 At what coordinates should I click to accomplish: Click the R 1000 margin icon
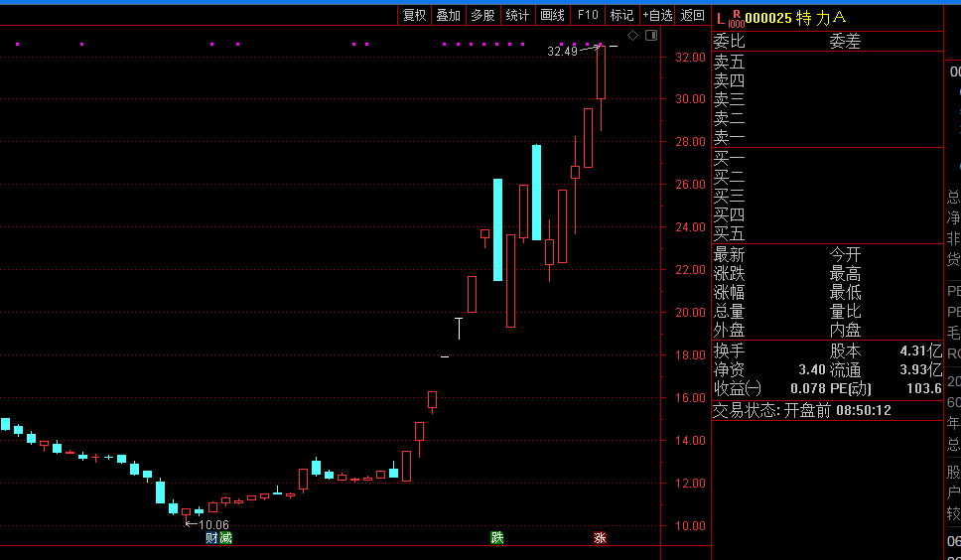point(736,18)
